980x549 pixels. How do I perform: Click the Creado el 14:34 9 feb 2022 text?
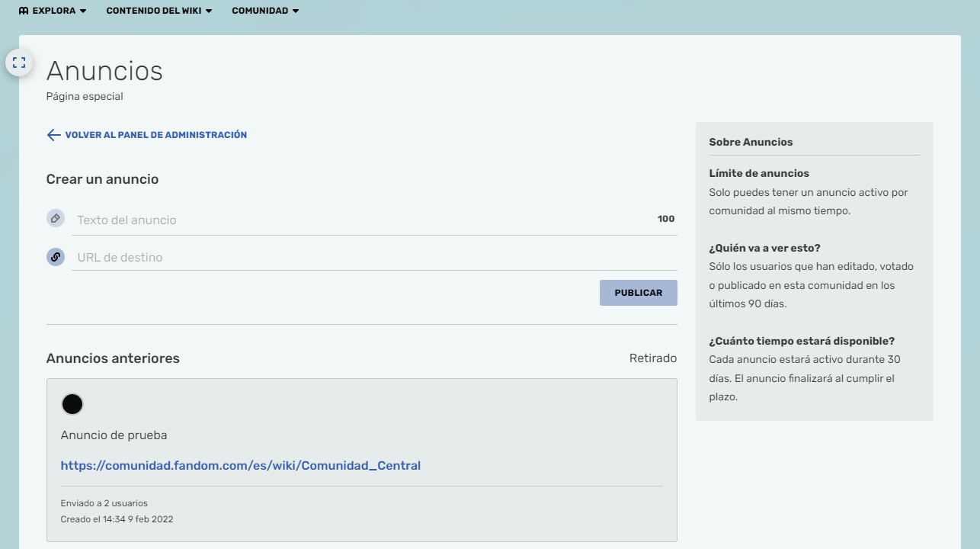[117, 519]
